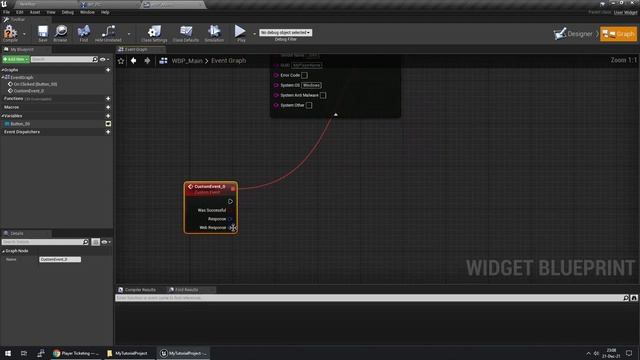Edit the Name field CustomEvent_0
Screen dimensions: 640x360
coord(60,260)
